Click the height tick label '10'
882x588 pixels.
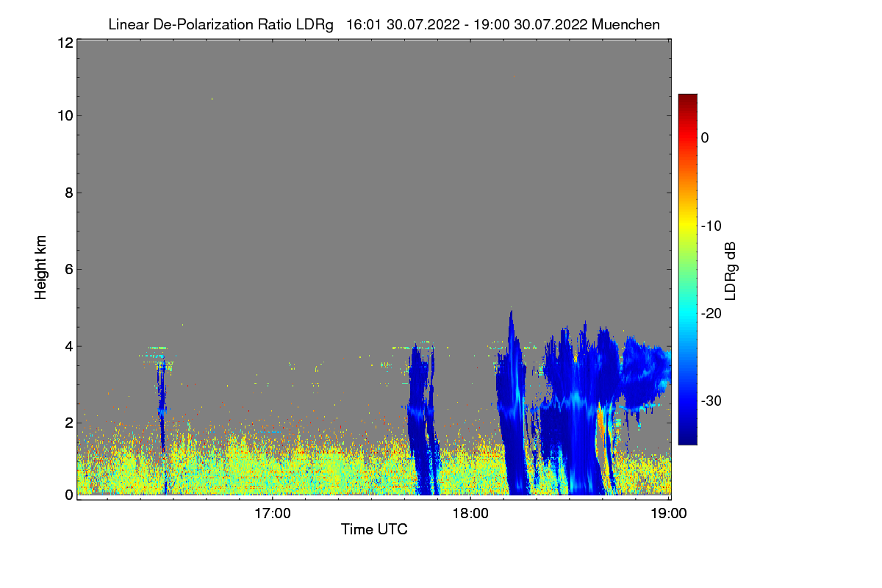pyautogui.click(x=64, y=115)
